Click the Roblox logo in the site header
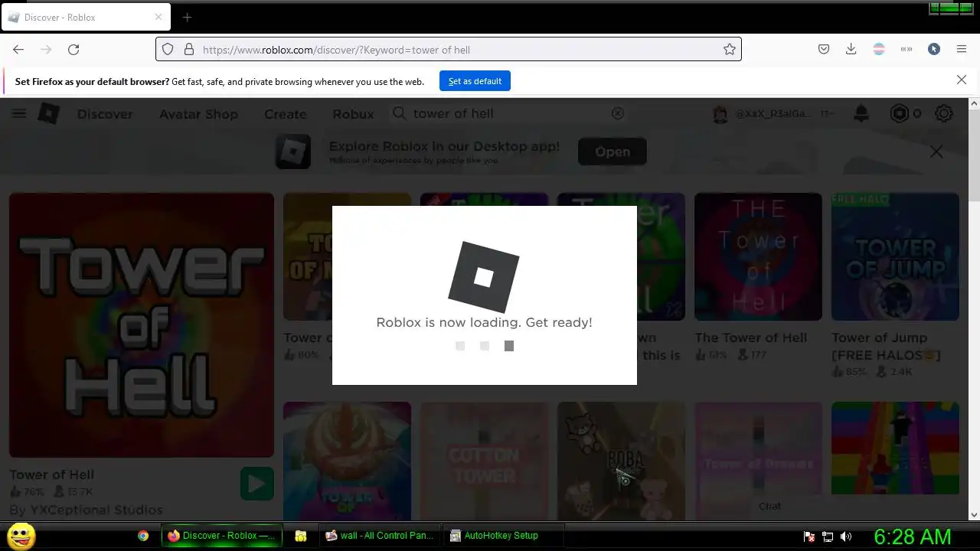The image size is (980, 551). tap(49, 113)
